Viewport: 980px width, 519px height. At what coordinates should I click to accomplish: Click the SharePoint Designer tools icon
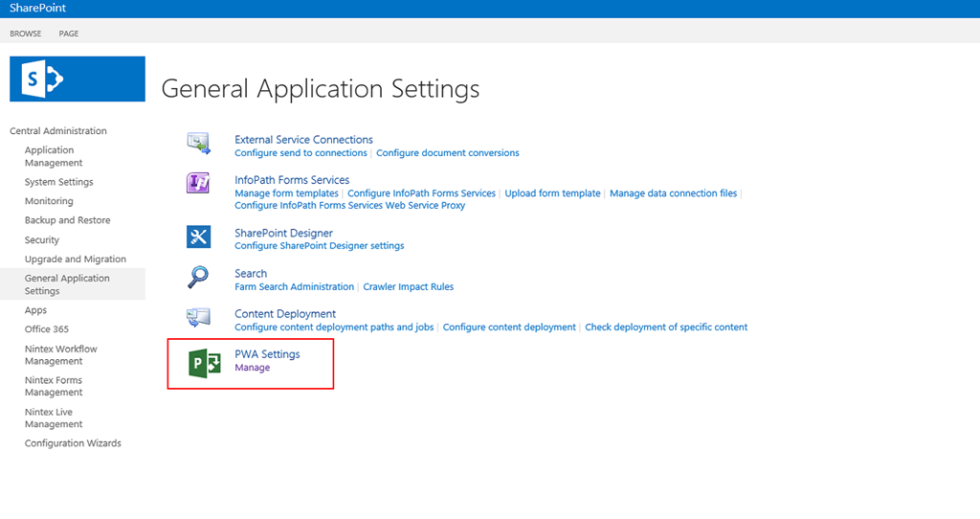(x=199, y=237)
